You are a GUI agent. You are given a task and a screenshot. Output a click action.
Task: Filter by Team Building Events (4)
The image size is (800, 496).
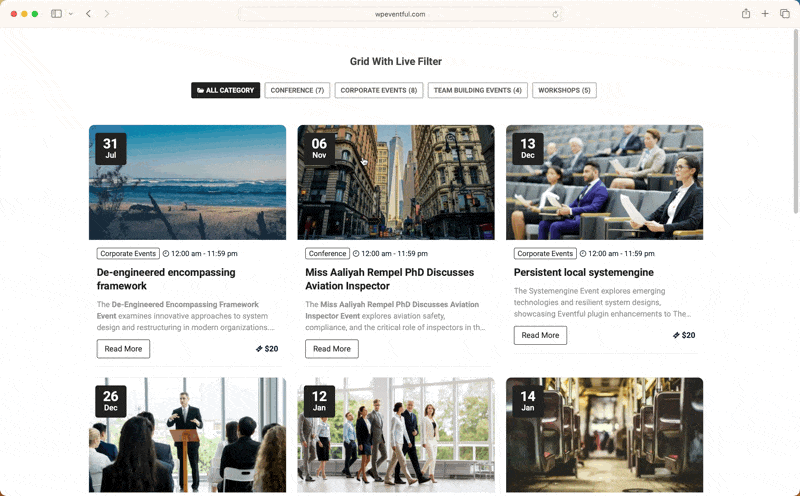(478, 90)
